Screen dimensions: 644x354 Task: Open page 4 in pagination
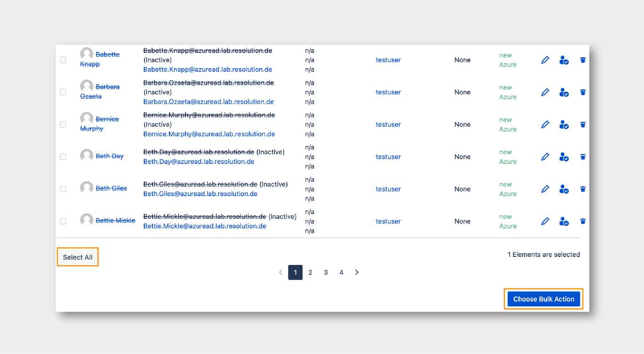(341, 272)
